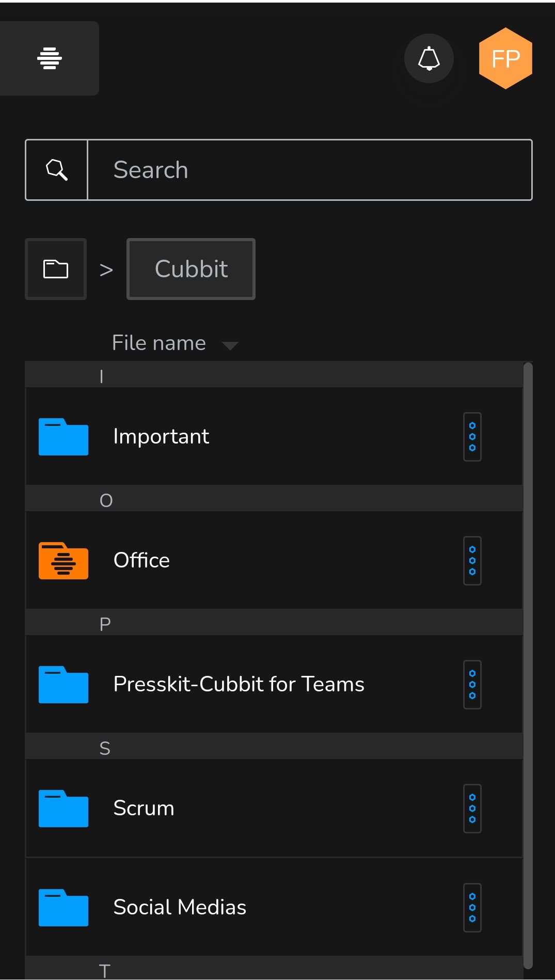Open the Social Medias folder
Image resolution: width=555 pixels, height=980 pixels.
(x=180, y=908)
